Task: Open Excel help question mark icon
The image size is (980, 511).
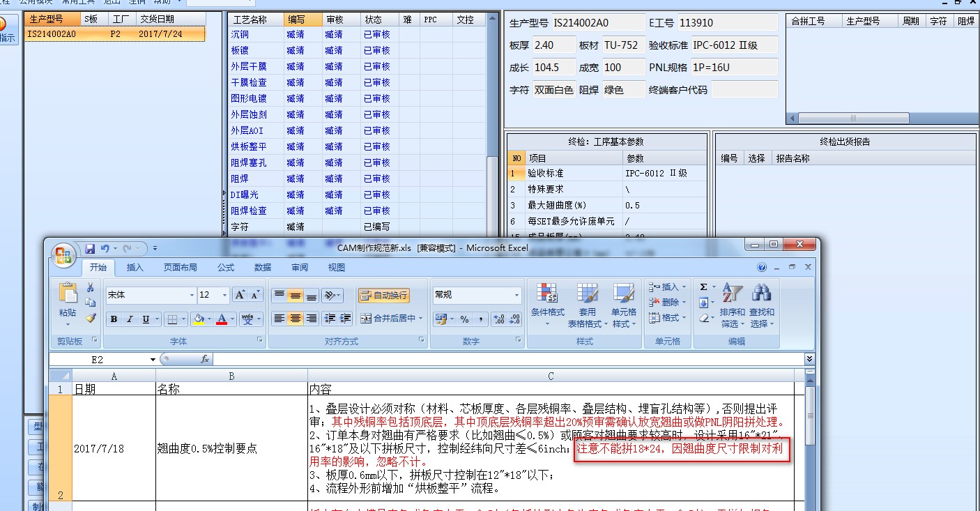Action: [762, 267]
